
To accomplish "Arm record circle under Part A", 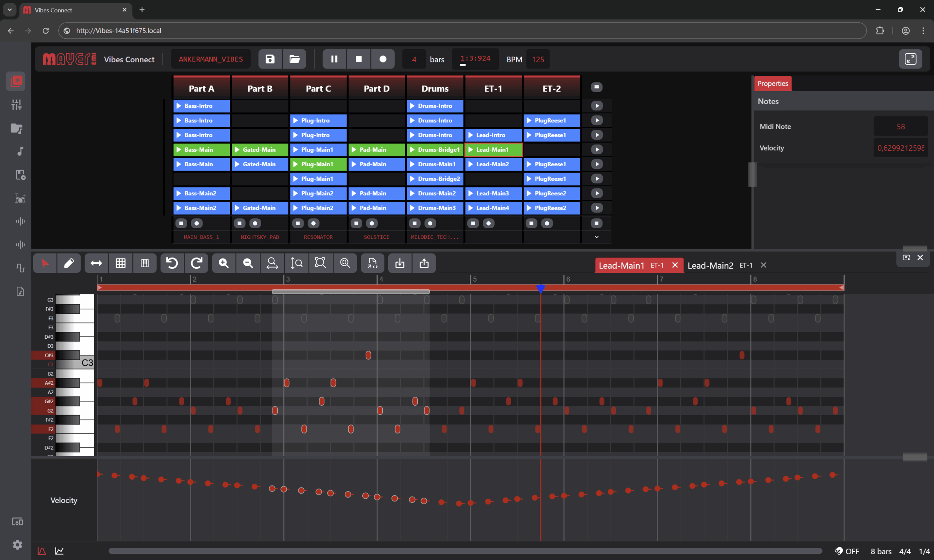I will (197, 223).
